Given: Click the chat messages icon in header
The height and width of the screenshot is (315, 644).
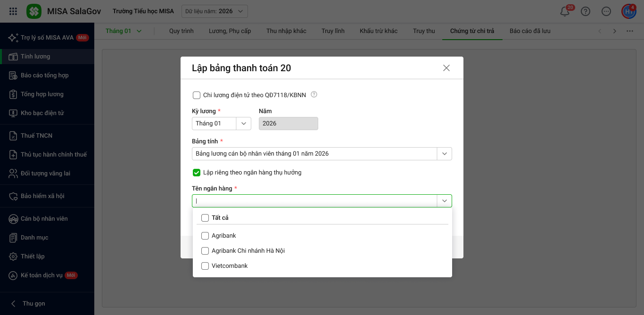Looking at the screenshot, I should click(x=606, y=12).
